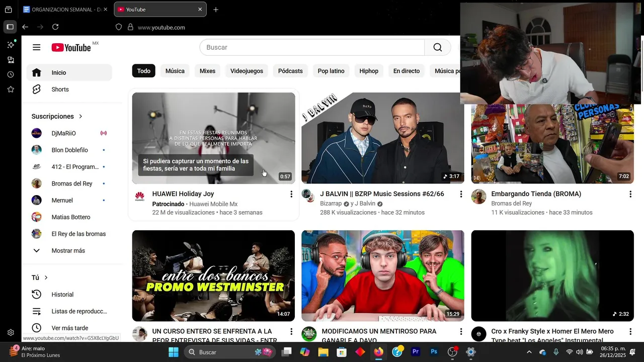
Task: Reload the page with the refresh icon
Action: click(x=55, y=27)
